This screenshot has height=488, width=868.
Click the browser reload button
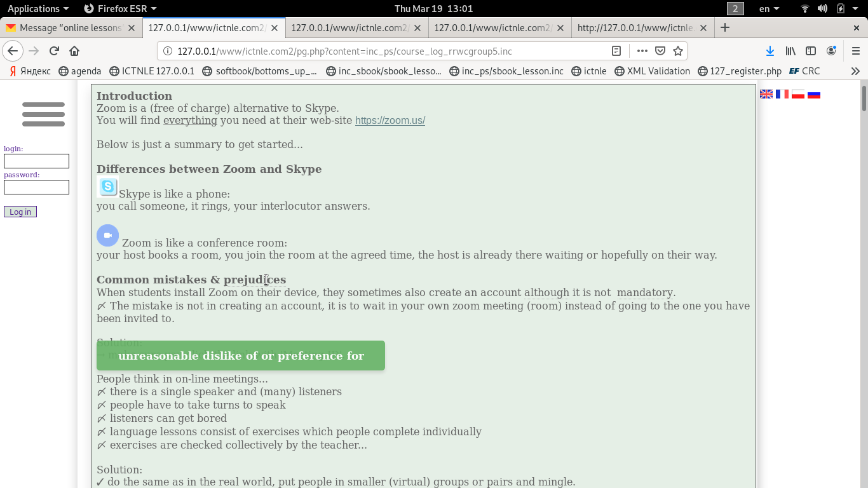pyautogui.click(x=54, y=51)
